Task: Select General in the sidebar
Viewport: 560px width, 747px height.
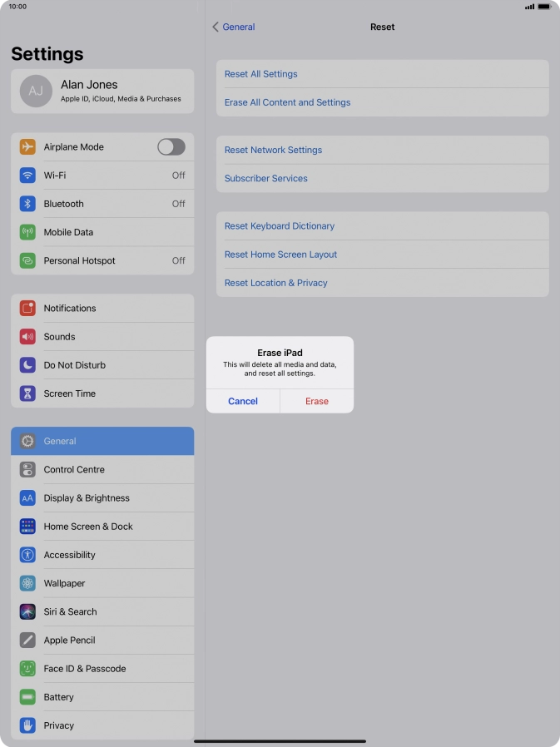Action: (102, 441)
